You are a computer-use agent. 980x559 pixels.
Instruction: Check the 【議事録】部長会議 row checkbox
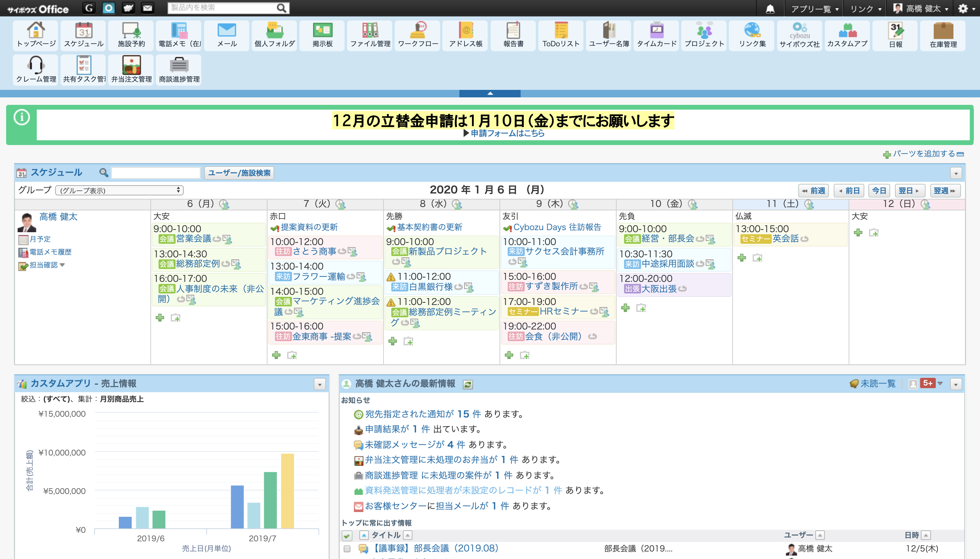point(347,549)
